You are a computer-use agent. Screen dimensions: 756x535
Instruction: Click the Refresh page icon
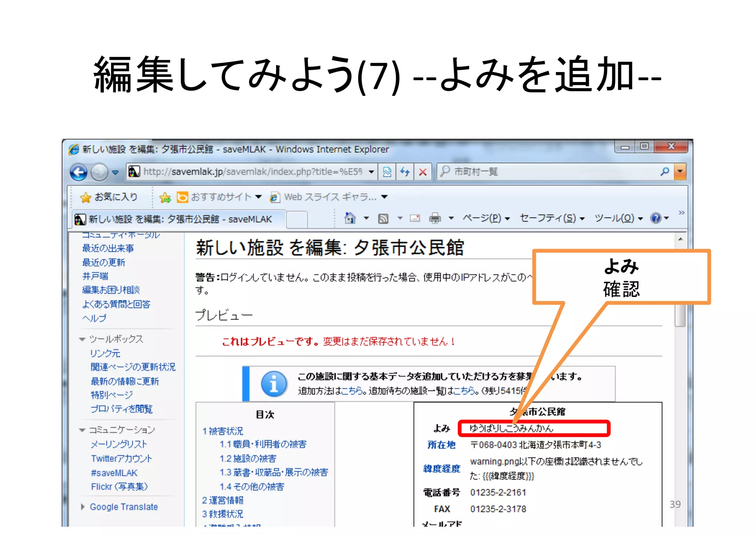405,172
